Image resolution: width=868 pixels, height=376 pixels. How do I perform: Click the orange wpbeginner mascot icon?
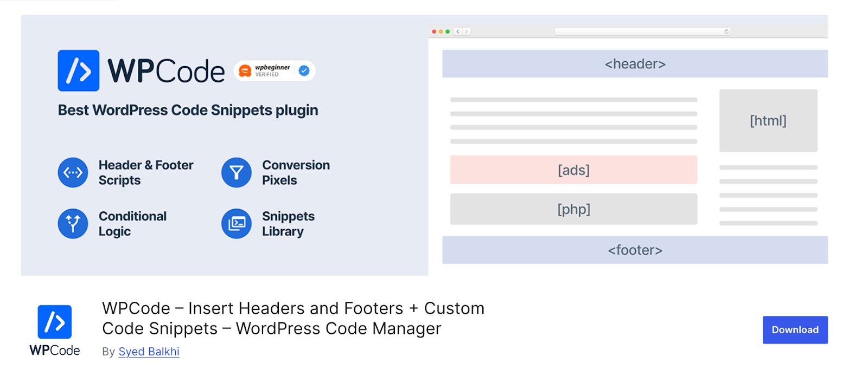click(x=245, y=71)
